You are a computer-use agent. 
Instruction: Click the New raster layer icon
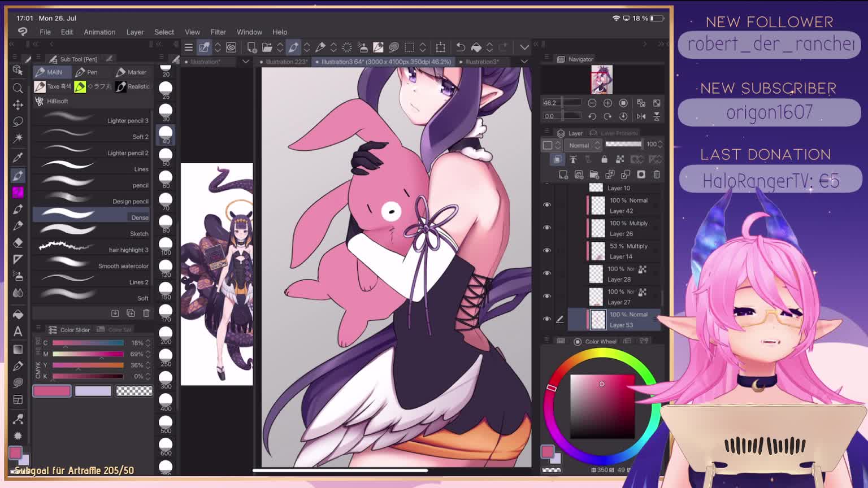click(563, 175)
